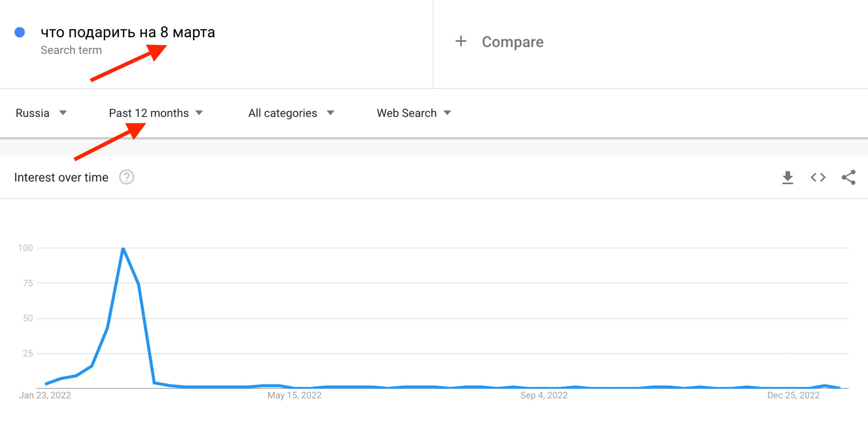The width and height of the screenshot is (868, 426).
Task: Select the Dec 25, 2022 axis label
Action: (x=793, y=395)
